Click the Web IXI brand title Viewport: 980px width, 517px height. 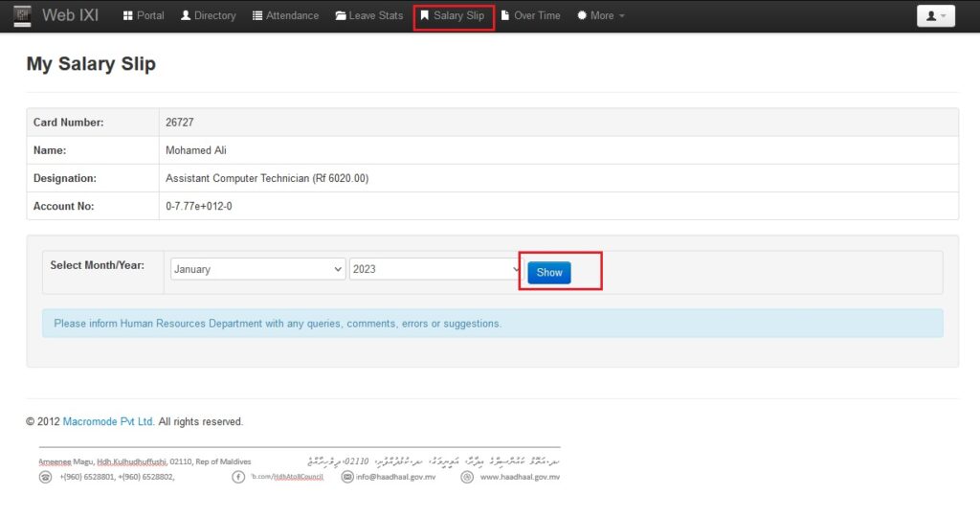70,16
